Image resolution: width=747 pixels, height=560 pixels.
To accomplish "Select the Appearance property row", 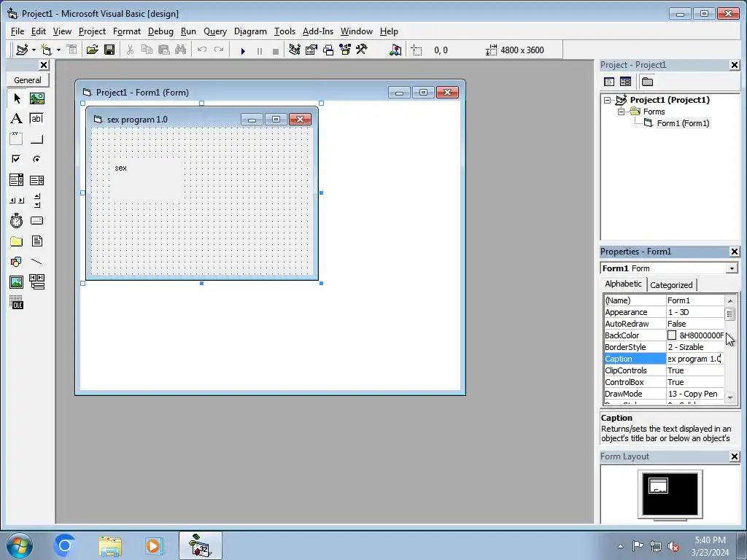I will (664, 312).
